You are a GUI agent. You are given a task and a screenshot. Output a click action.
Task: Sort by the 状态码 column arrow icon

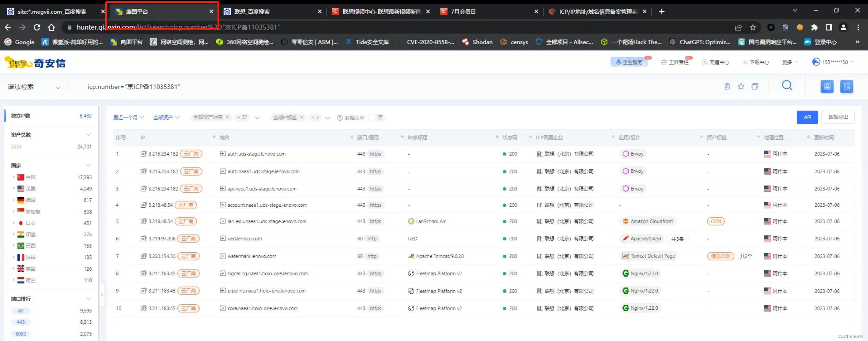coord(497,137)
